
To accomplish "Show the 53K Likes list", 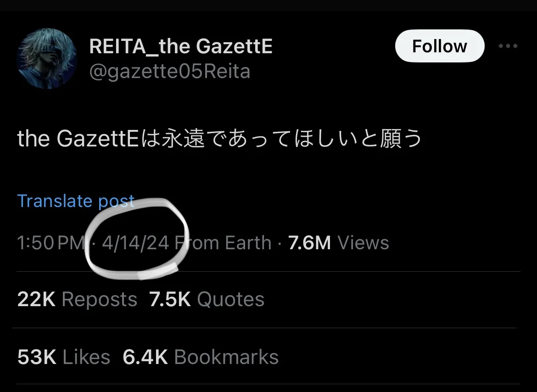I will pyautogui.click(x=64, y=357).
